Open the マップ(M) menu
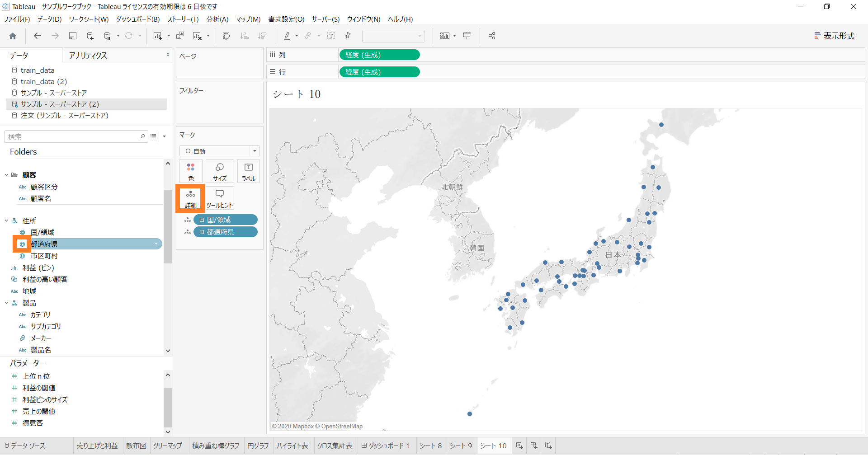This screenshot has height=455, width=868. click(248, 19)
